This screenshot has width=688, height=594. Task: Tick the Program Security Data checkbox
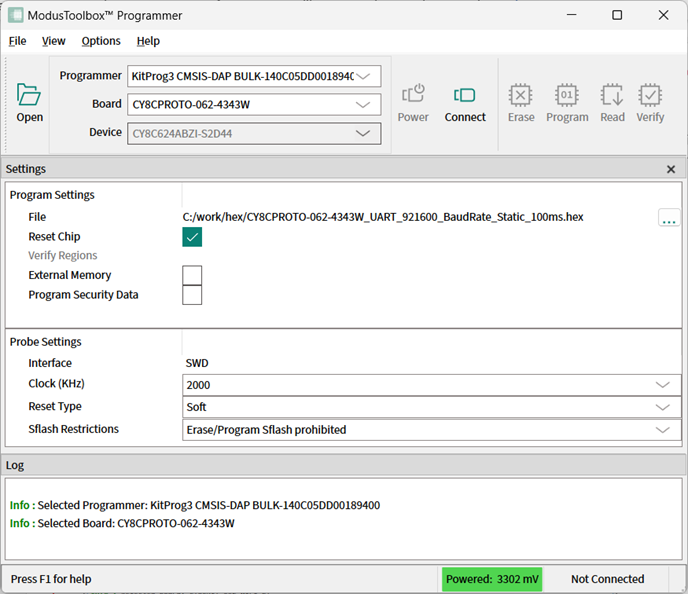pyautogui.click(x=192, y=295)
